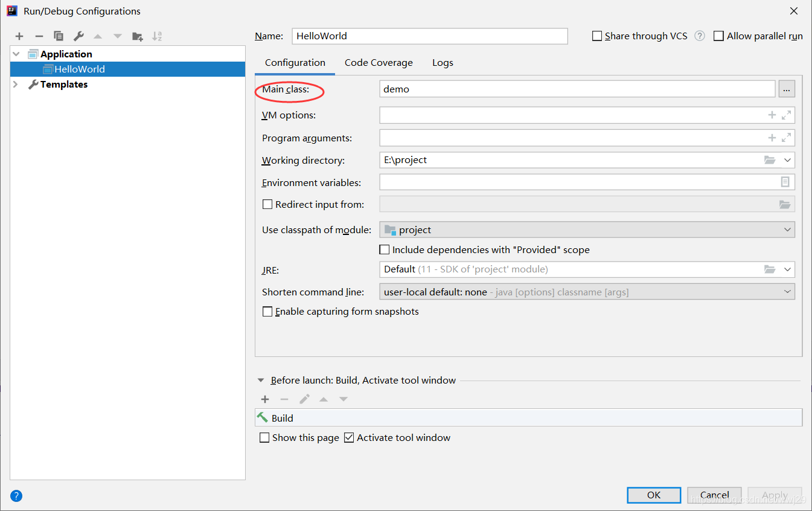The image size is (812, 511).
Task: Expand the VM options field editor
Action: [x=786, y=115]
